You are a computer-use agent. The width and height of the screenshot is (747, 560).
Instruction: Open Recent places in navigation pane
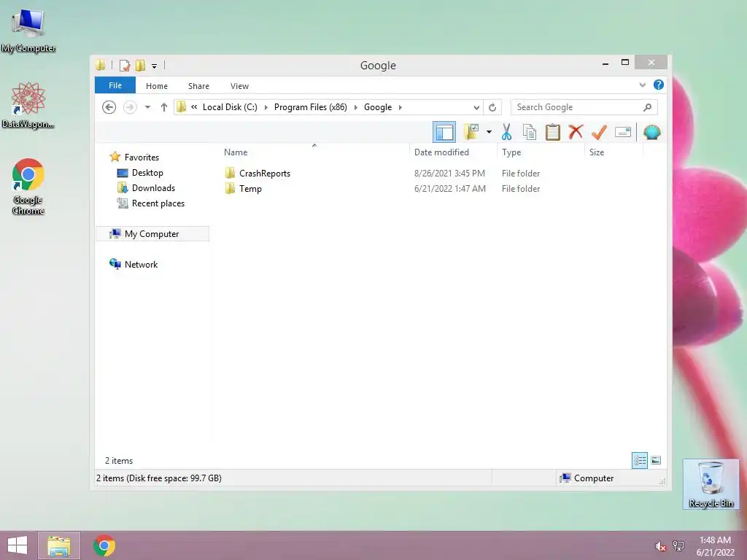point(158,203)
